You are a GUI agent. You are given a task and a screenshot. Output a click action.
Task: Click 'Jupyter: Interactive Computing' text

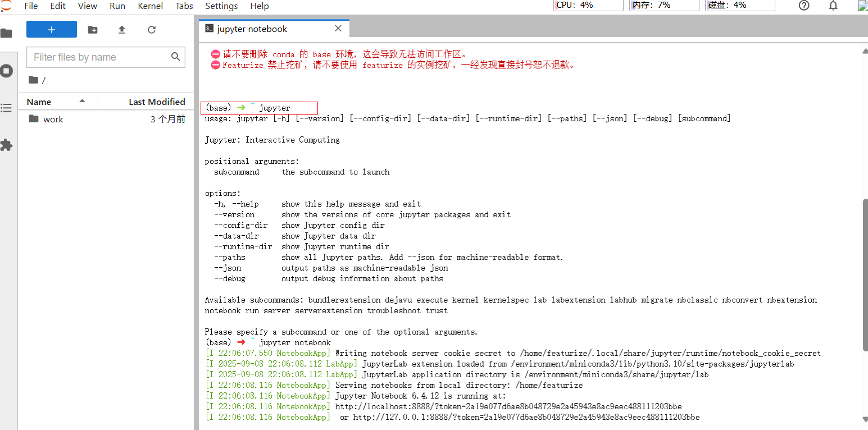click(x=272, y=140)
